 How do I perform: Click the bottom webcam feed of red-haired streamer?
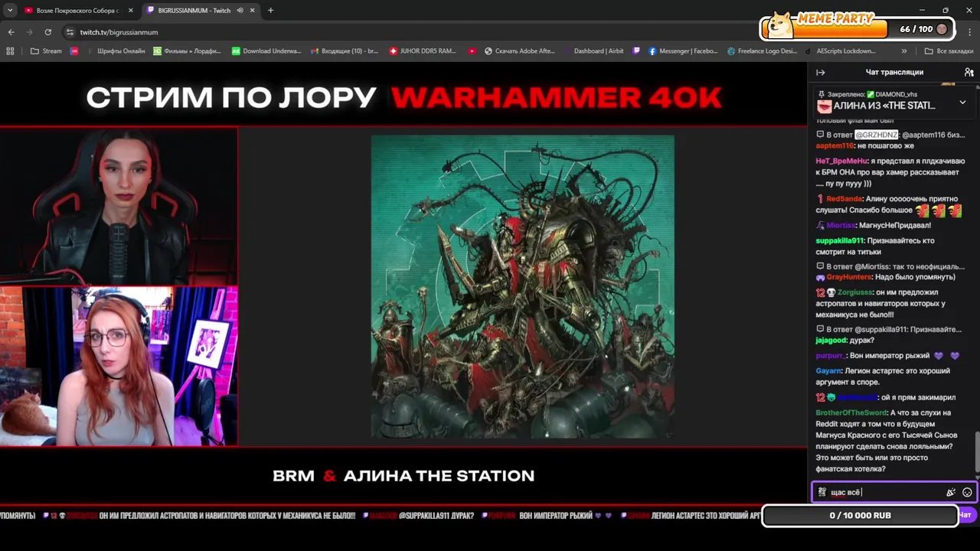click(119, 367)
